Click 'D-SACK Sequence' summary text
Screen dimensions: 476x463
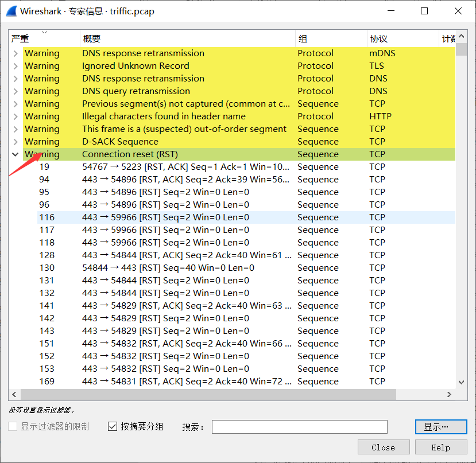tap(120, 142)
